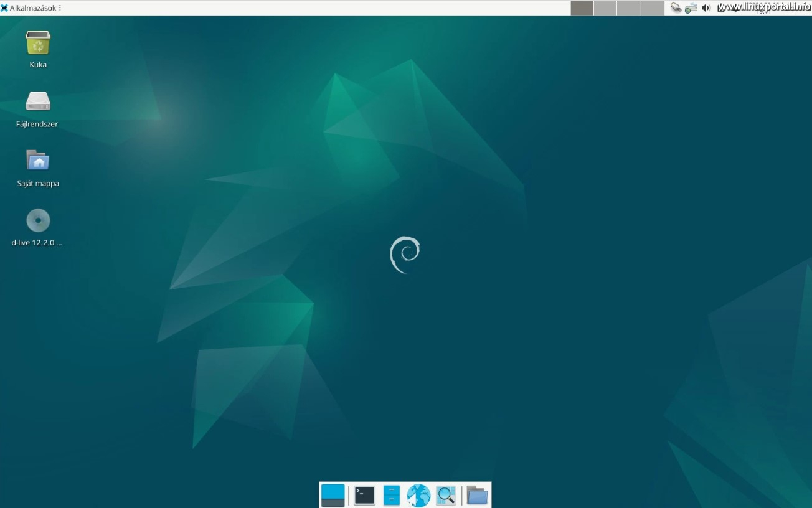Open the Kuka trash icon
Viewport: 812px width, 508px height.
point(38,43)
